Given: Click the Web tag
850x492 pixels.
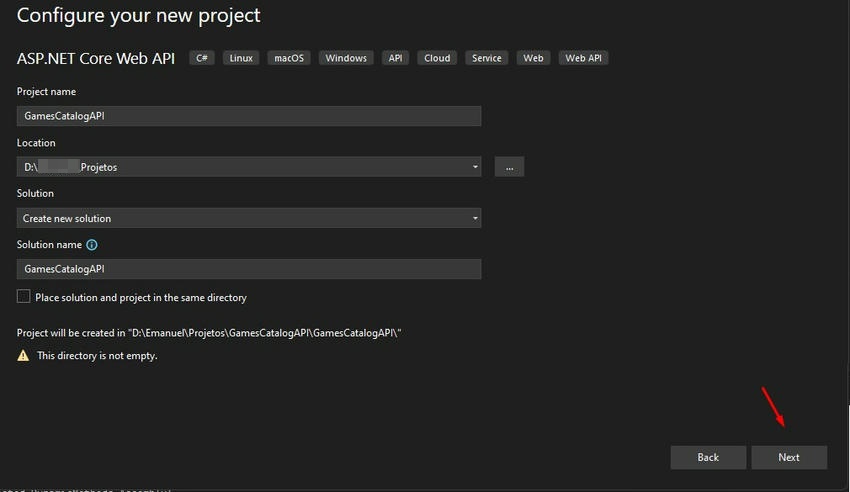Looking at the screenshot, I should (x=533, y=58).
